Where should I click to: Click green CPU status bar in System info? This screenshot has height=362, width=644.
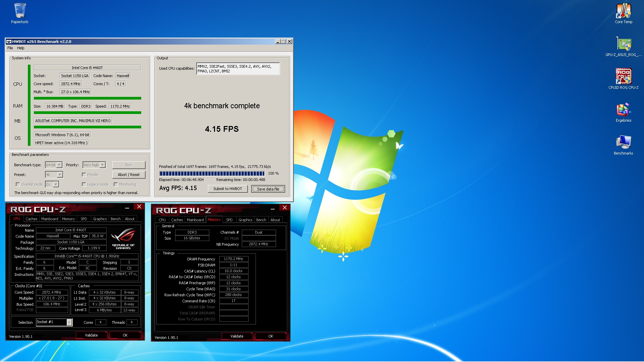[88, 98]
